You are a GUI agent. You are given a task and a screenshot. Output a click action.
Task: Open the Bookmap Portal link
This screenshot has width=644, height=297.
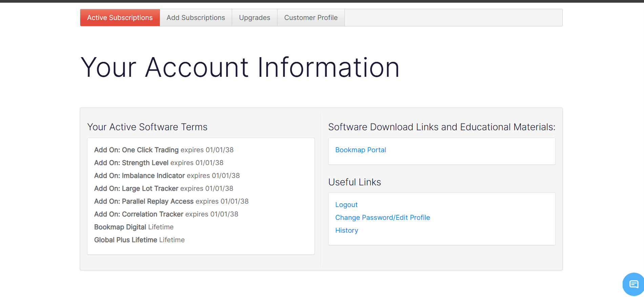[360, 150]
